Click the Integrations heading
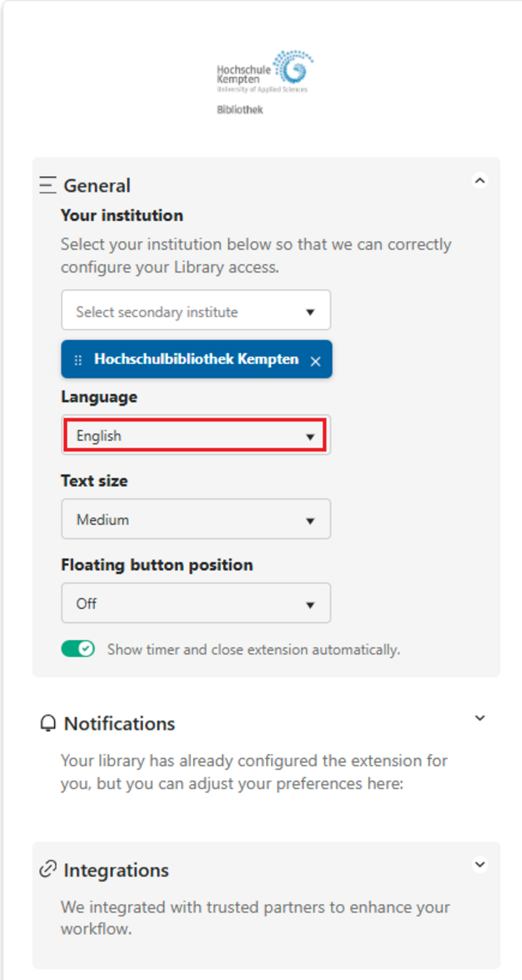522x980 pixels. [x=117, y=870]
